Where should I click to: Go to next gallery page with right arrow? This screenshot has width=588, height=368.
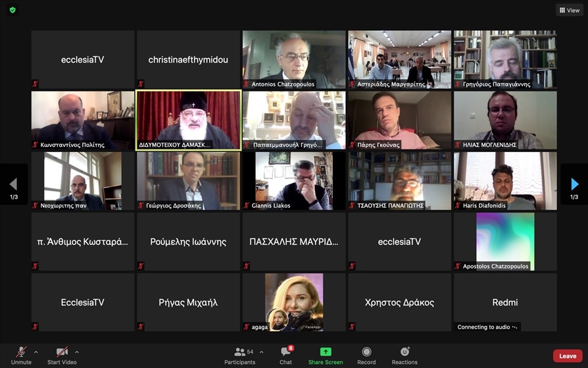click(x=574, y=184)
